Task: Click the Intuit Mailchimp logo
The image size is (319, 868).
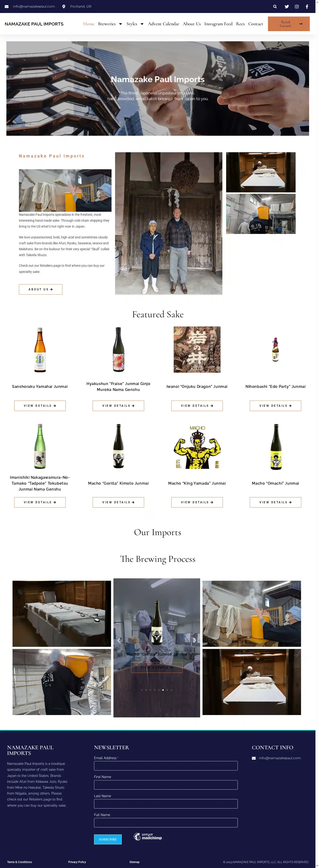Action: coord(148,836)
